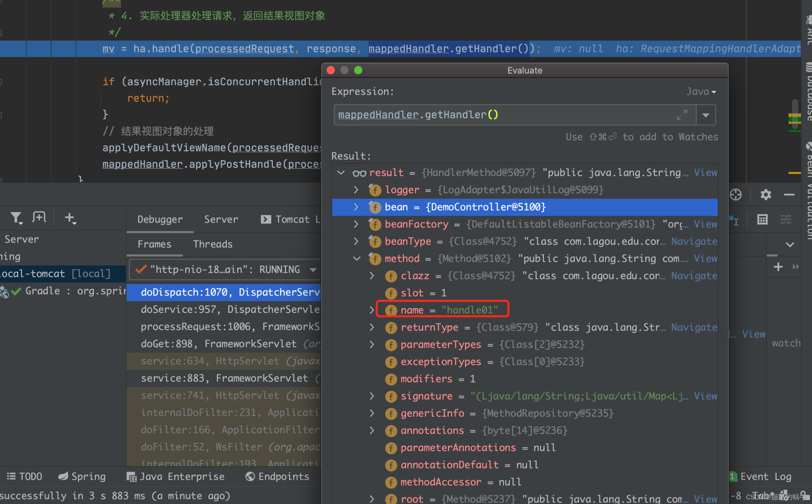This screenshot has width=812, height=504.
Task: Expand the bean DemoController node
Action: (356, 207)
